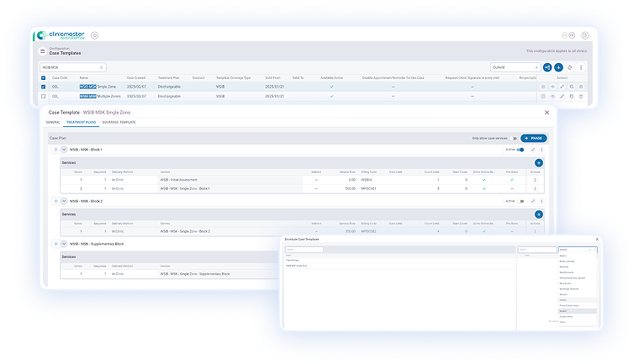Viewport: 633px width, 364px height.
Task: Toggle Active switch for WSIB - MSK - Block 1
Action: pos(520,150)
